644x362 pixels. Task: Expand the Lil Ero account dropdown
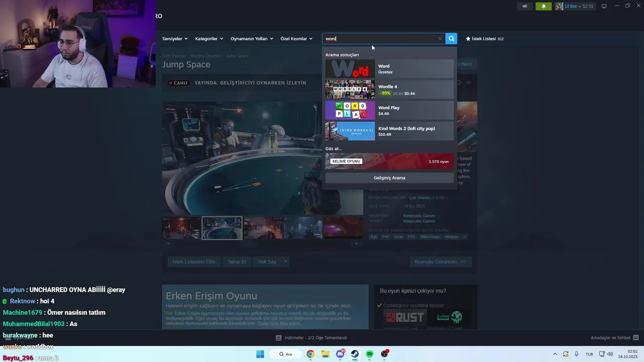coord(579,6)
